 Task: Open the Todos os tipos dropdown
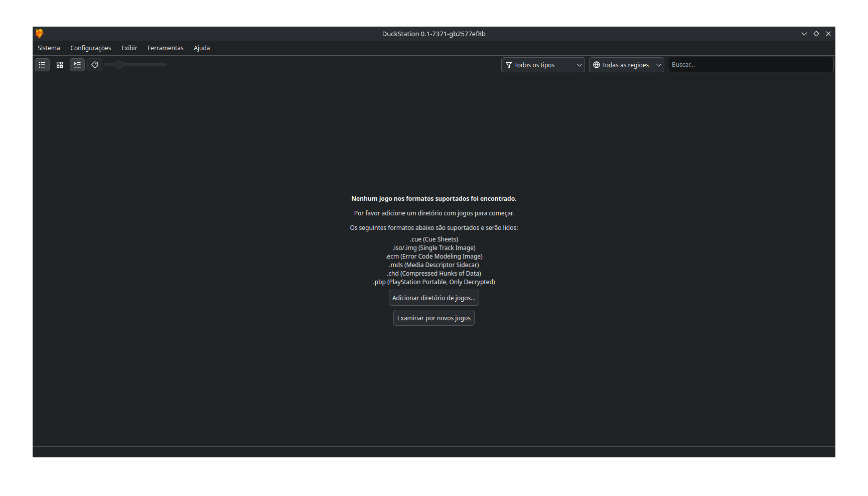tap(542, 65)
